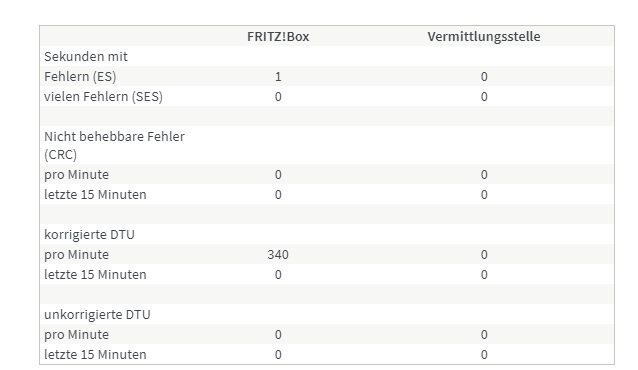The width and height of the screenshot is (638, 370).
Task: Click 'letzte 15 Minuten' under CRC
Action: point(95,195)
